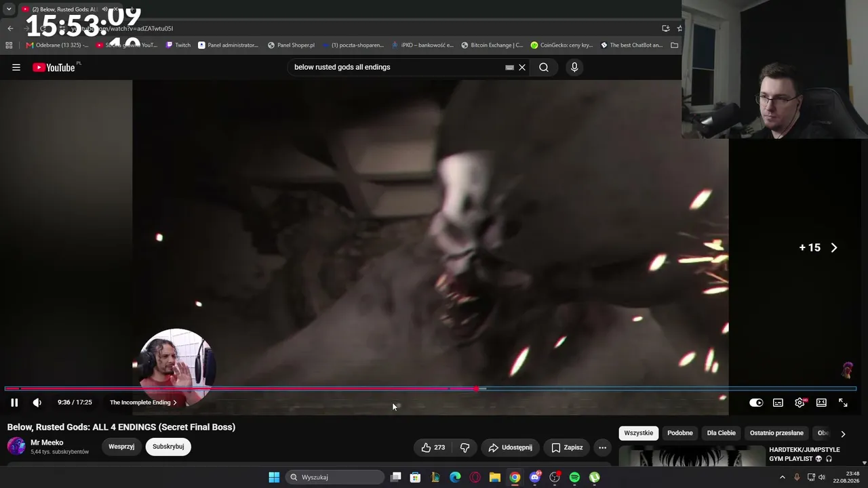The image size is (868, 488).
Task: Toggle the autoplay switch in the player
Action: pos(756,403)
